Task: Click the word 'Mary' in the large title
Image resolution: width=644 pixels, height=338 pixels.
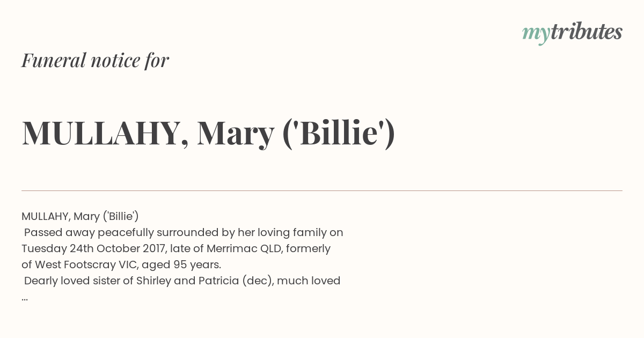Action: coord(235,133)
